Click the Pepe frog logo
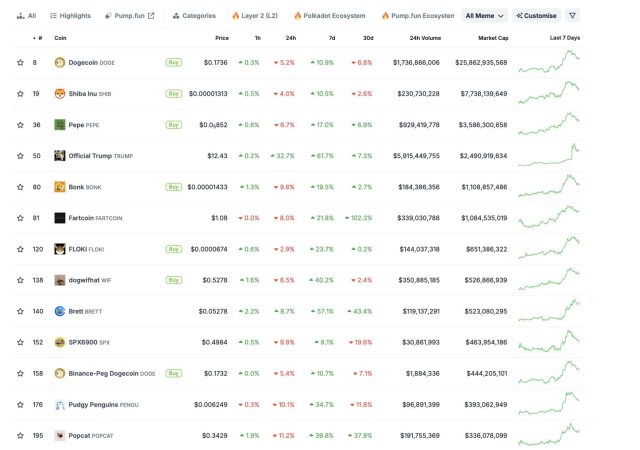The image size is (640, 450). coord(60,125)
